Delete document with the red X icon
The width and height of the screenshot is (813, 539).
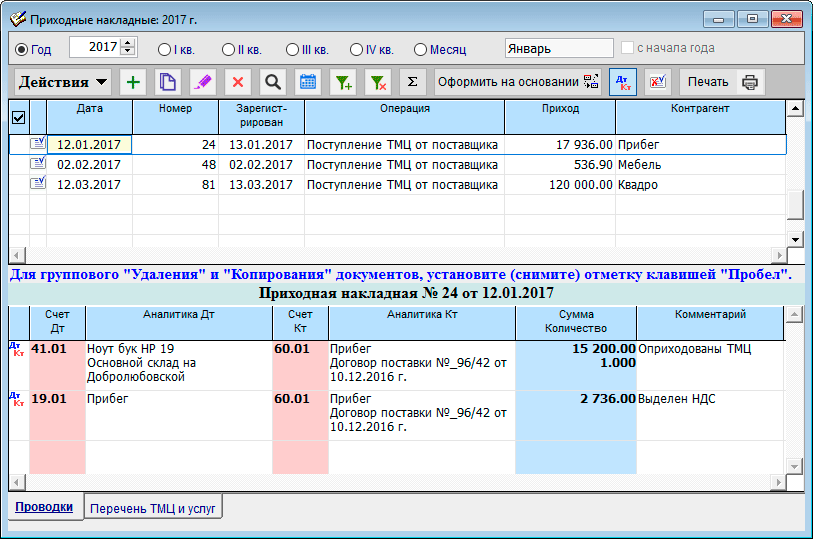point(238,82)
